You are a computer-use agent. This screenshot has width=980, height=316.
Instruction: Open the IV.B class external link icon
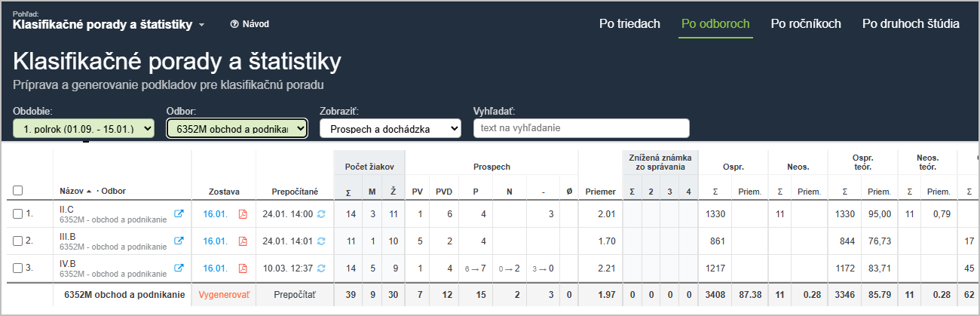click(x=179, y=268)
